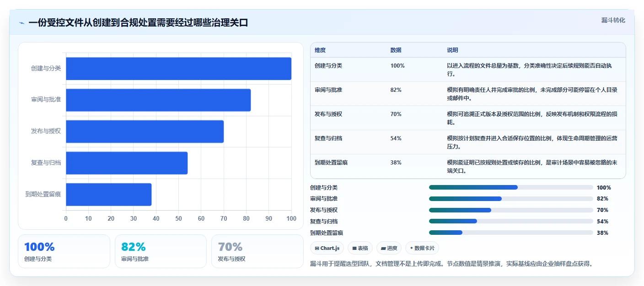Open the 82% 审阅与批准 stat card

point(161,251)
